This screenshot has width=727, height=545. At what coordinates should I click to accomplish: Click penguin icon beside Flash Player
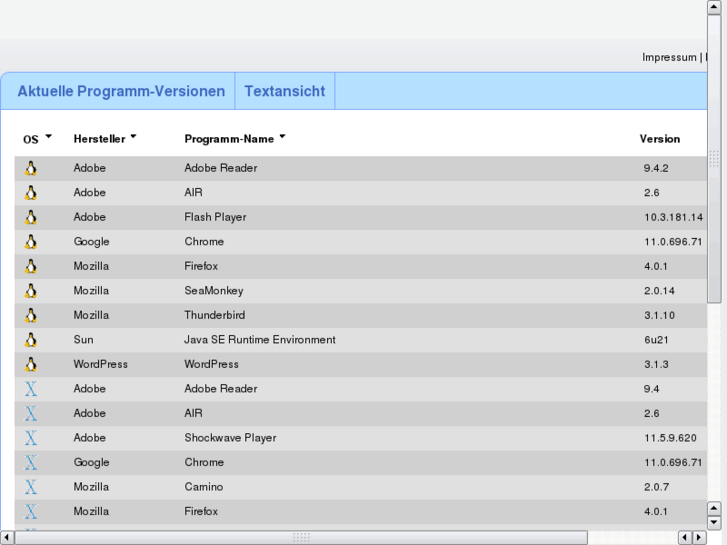pyautogui.click(x=31, y=217)
